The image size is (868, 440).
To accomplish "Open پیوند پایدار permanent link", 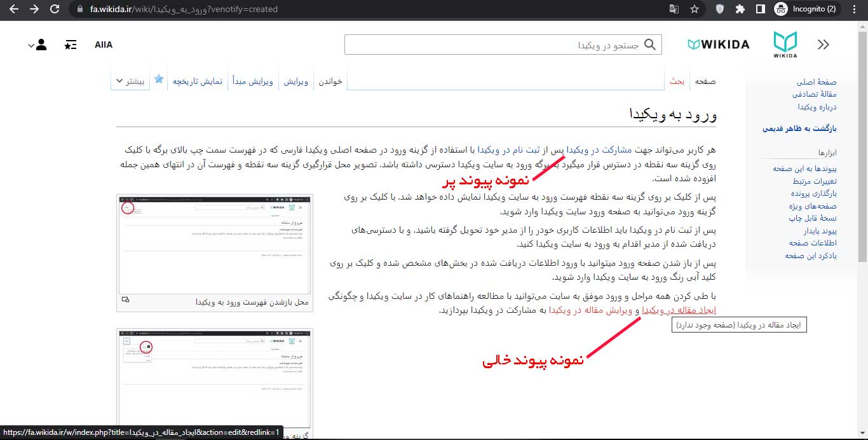I will point(820,231).
